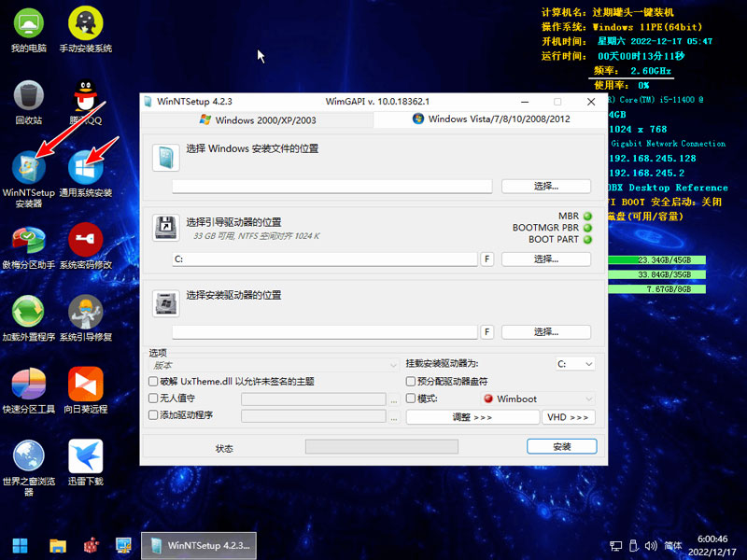Click 选择 for the installation drive
The image size is (747, 560).
[x=546, y=332]
